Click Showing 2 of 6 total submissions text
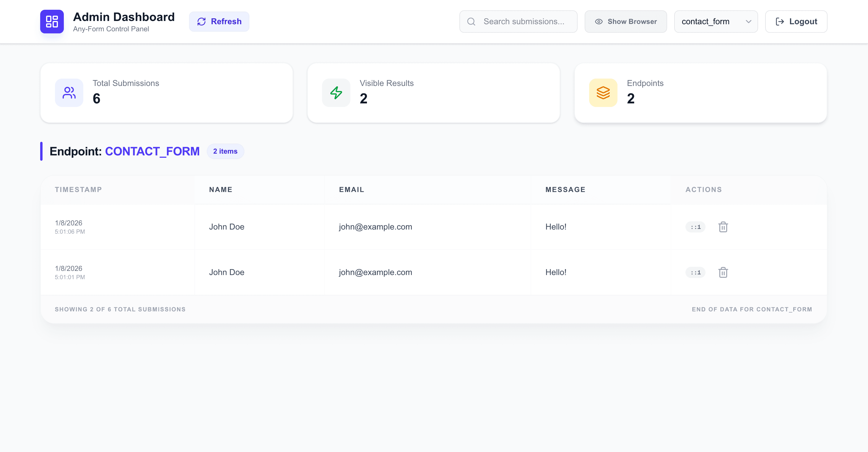Viewport: 868px width, 452px height. click(x=120, y=309)
